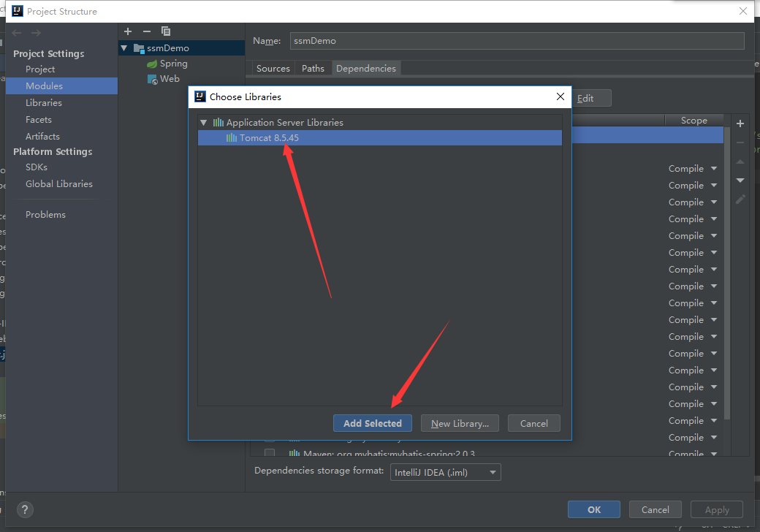Viewport: 760px width, 532px height.
Task: Click the Add Selected button
Action: point(373,423)
